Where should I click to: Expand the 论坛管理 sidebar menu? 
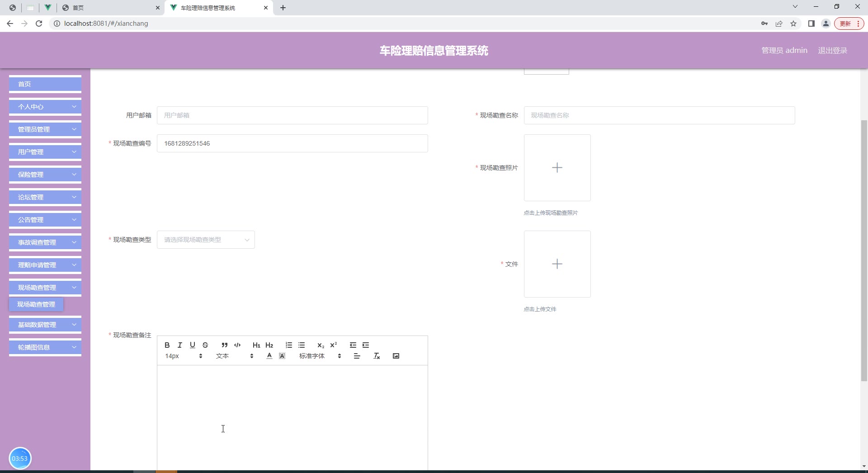(45, 197)
